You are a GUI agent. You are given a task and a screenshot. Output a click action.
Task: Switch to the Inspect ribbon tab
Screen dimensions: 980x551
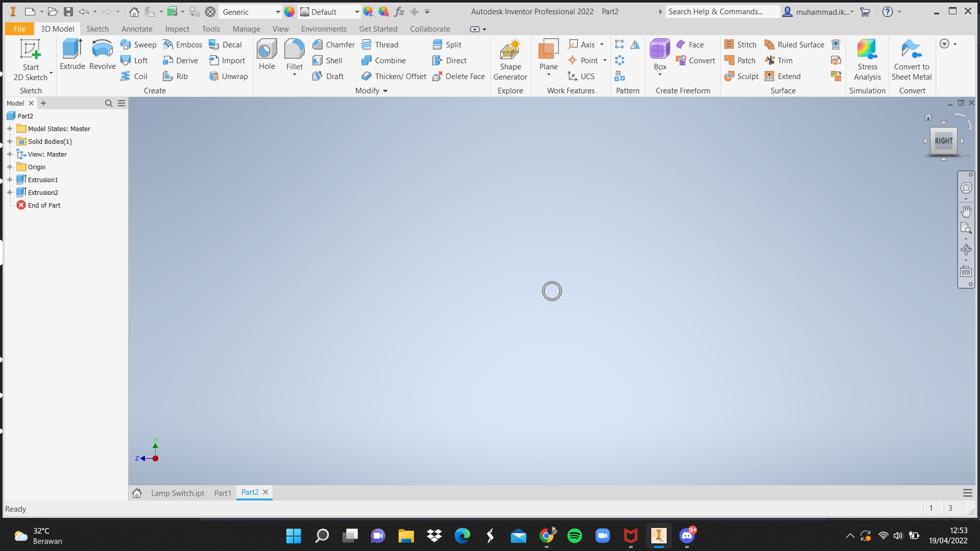tap(177, 29)
